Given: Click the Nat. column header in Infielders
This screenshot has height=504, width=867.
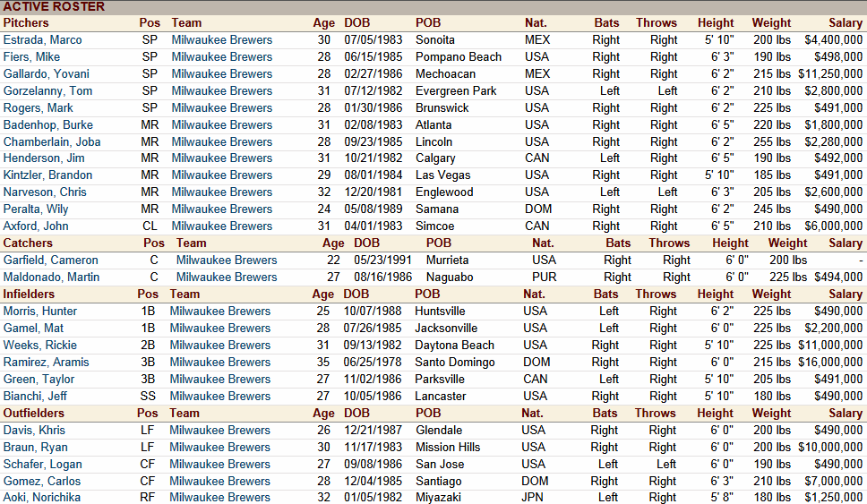Looking at the screenshot, I should click(x=534, y=294).
